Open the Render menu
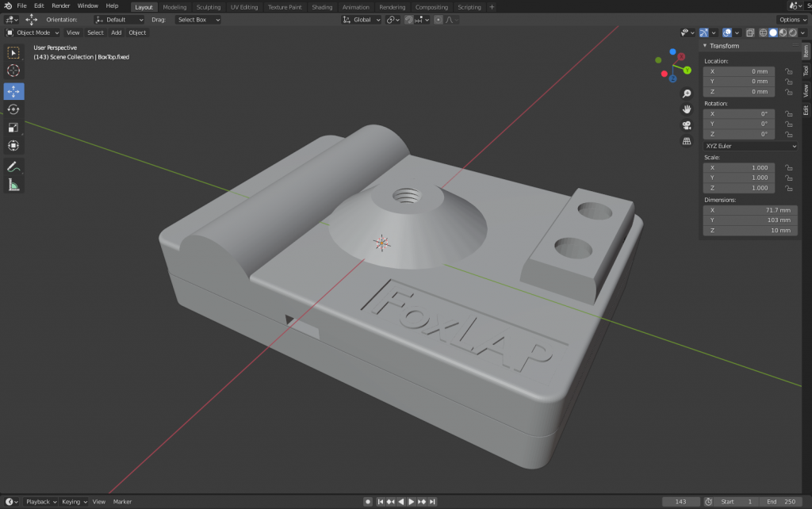This screenshot has height=509, width=812. click(x=61, y=6)
